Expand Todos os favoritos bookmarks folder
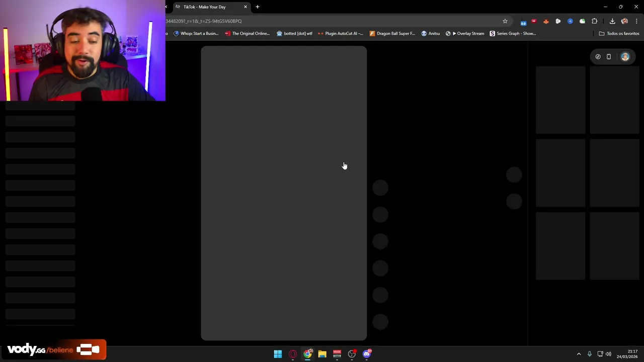644x362 pixels. (619, 34)
